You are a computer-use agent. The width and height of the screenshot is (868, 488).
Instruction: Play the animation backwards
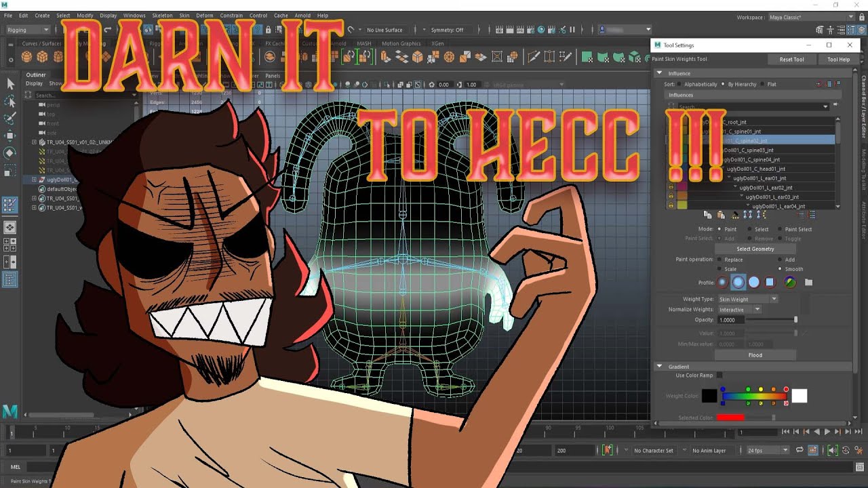pos(816,432)
